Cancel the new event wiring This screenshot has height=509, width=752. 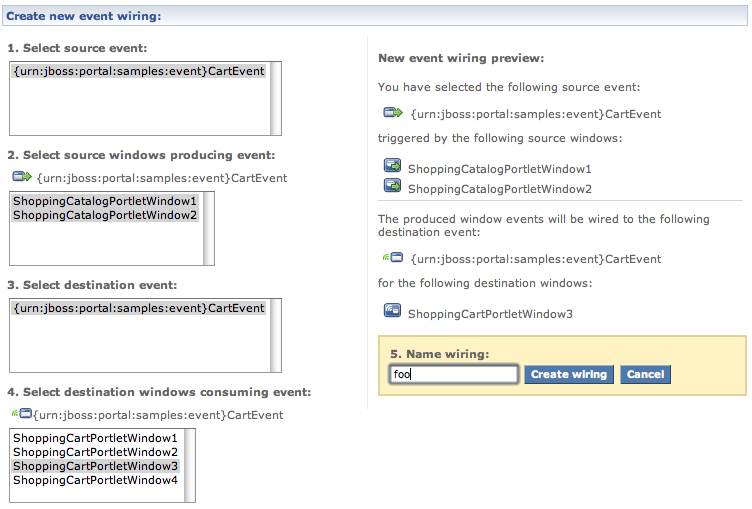pos(645,374)
